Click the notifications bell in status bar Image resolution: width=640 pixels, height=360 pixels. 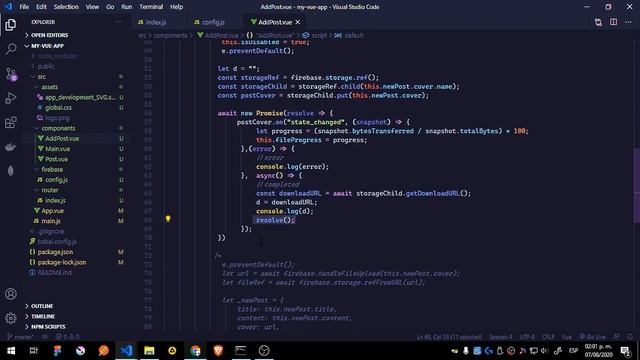coord(630,337)
